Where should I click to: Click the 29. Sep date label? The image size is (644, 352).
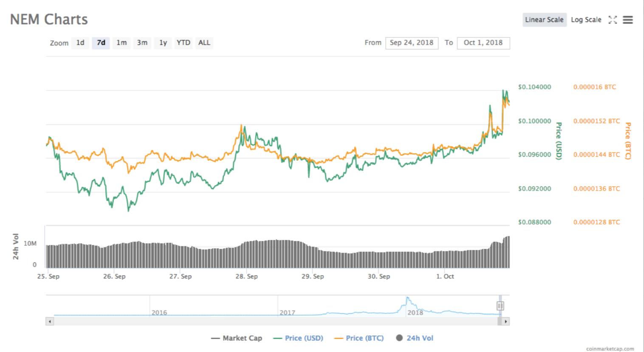click(x=313, y=276)
